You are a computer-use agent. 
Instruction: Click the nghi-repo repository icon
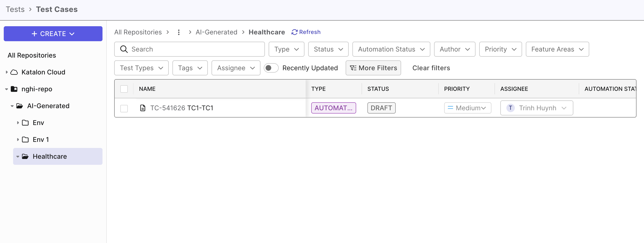point(14,89)
